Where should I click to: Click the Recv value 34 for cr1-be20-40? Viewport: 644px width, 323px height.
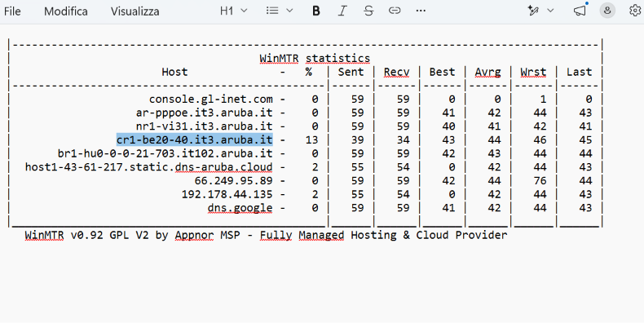[x=403, y=140]
